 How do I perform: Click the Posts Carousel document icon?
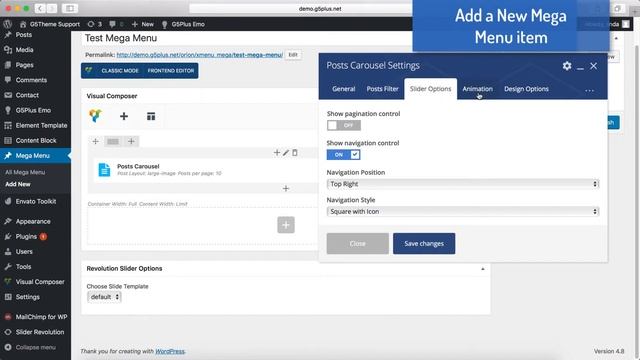[x=104, y=169]
